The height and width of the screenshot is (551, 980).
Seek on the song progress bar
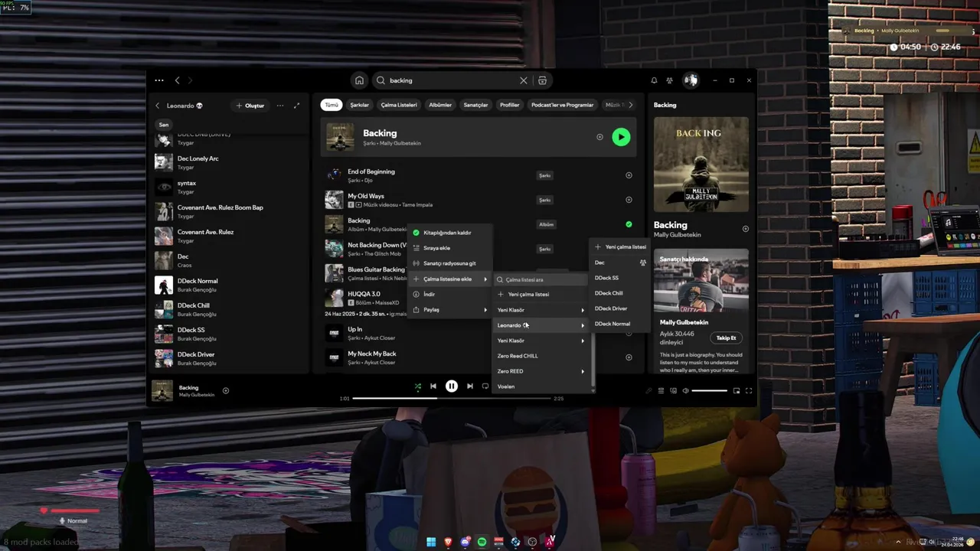(452, 398)
